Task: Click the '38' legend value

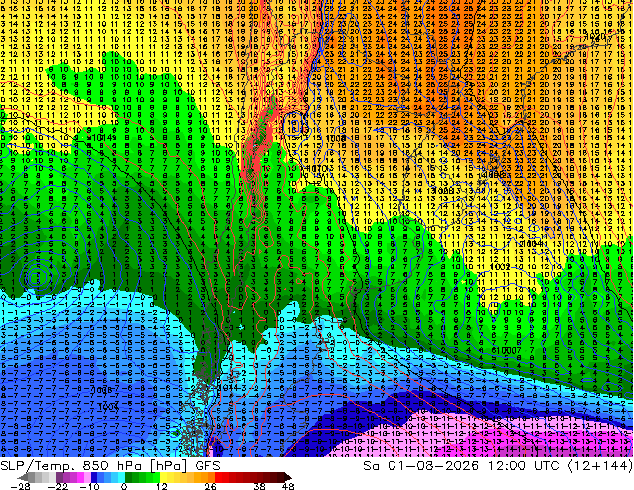Action: coord(260,486)
